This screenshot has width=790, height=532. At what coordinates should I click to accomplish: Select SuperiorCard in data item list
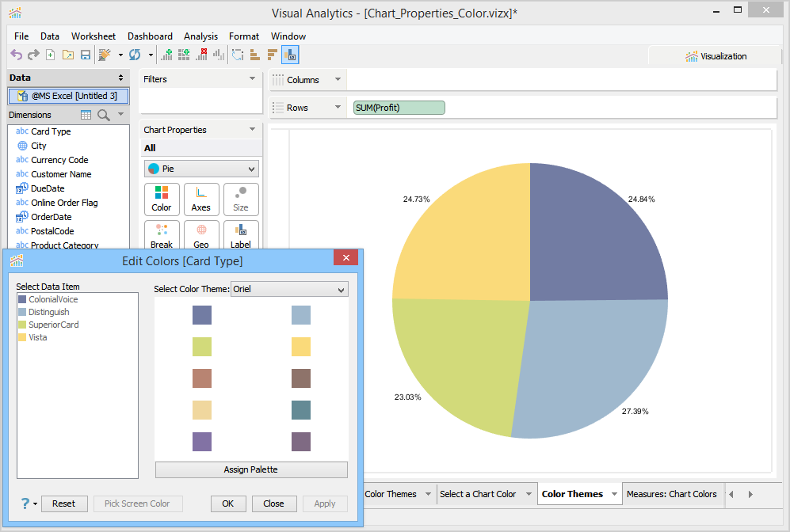tap(53, 325)
